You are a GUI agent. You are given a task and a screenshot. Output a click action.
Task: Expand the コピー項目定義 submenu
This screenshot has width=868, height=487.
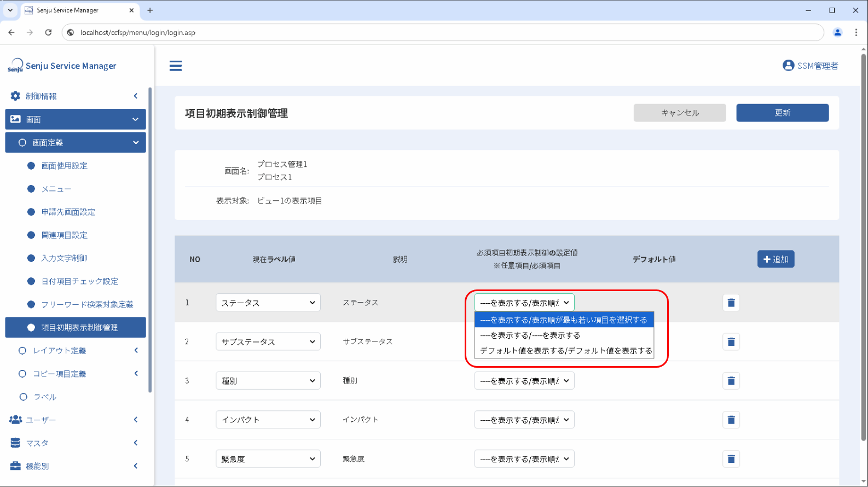point(76,374)
